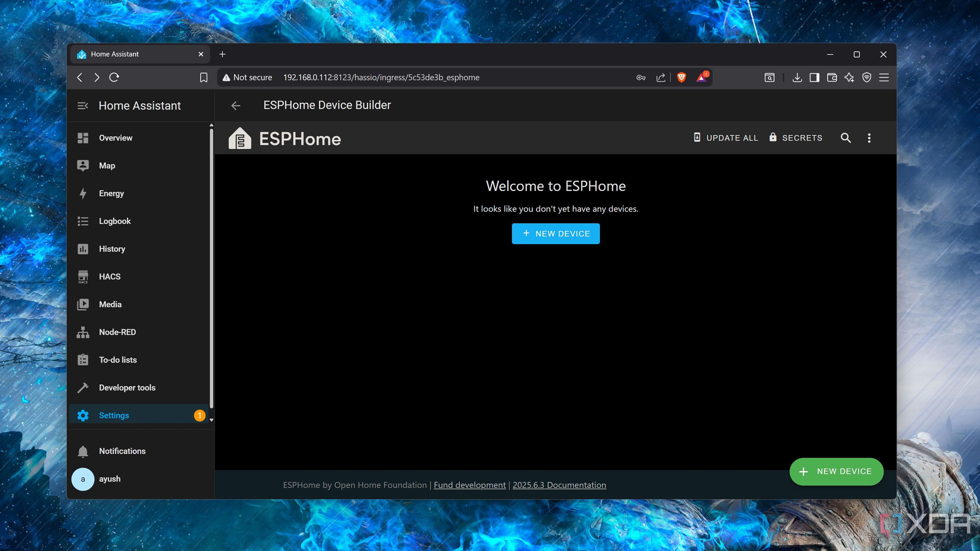Open the Fund development link
Viewport: 980px width, 551px height.
pyautogui.click(x=470, y=485)
